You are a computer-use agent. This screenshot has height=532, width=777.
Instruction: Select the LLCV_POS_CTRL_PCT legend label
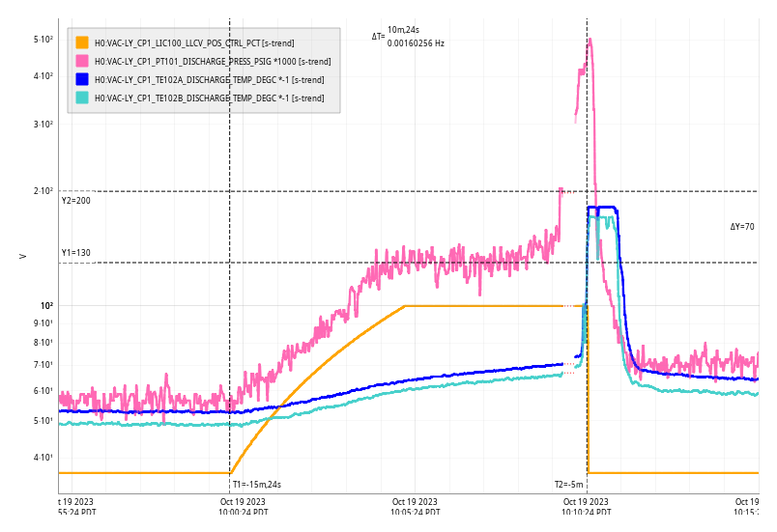(194, 42)
